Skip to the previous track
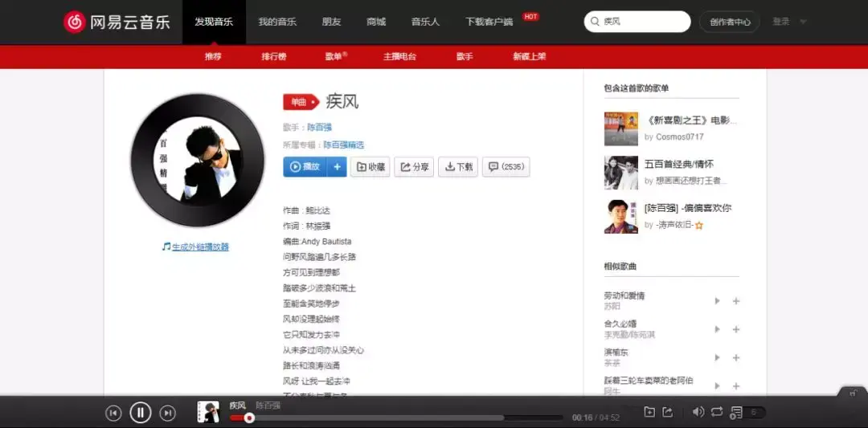Viewport: 868px width, 428px height. [x=113, y=413]
